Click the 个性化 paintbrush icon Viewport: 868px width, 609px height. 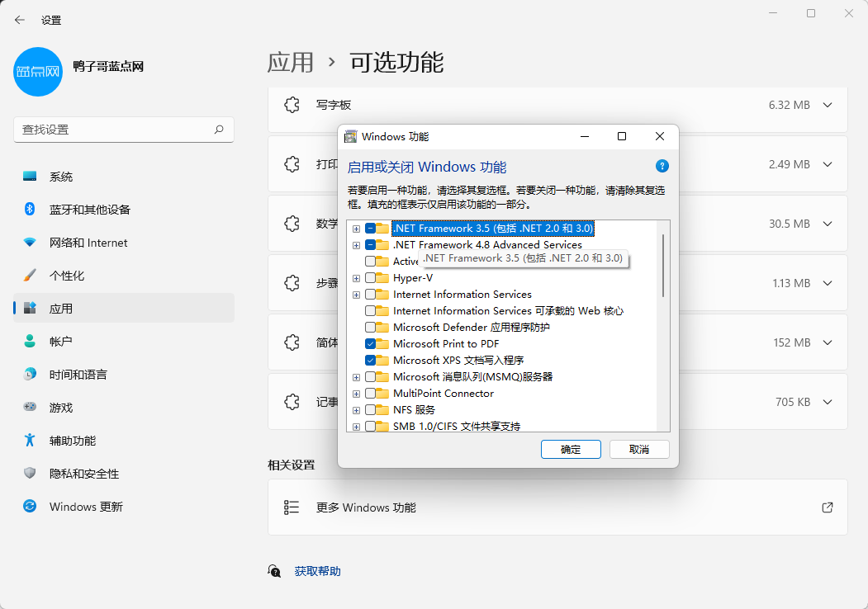click(30, 276)
